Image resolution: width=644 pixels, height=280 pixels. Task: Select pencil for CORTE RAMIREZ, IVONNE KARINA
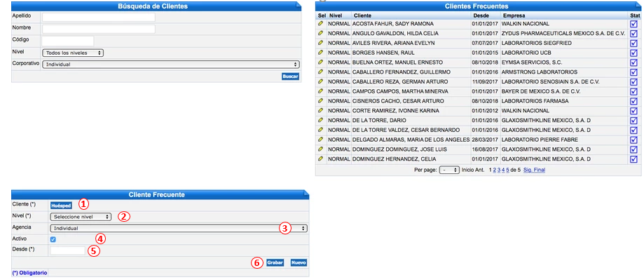(320, 111)
